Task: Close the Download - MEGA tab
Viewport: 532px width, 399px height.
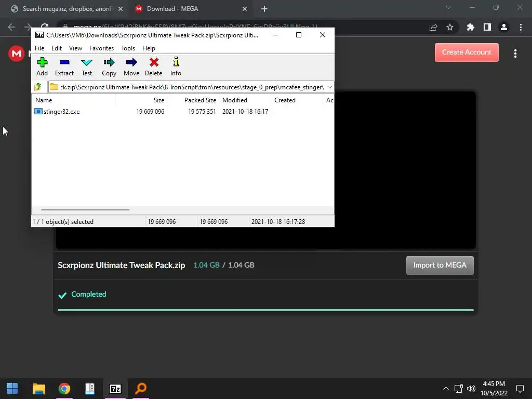Action: click(x=245, y=9)
